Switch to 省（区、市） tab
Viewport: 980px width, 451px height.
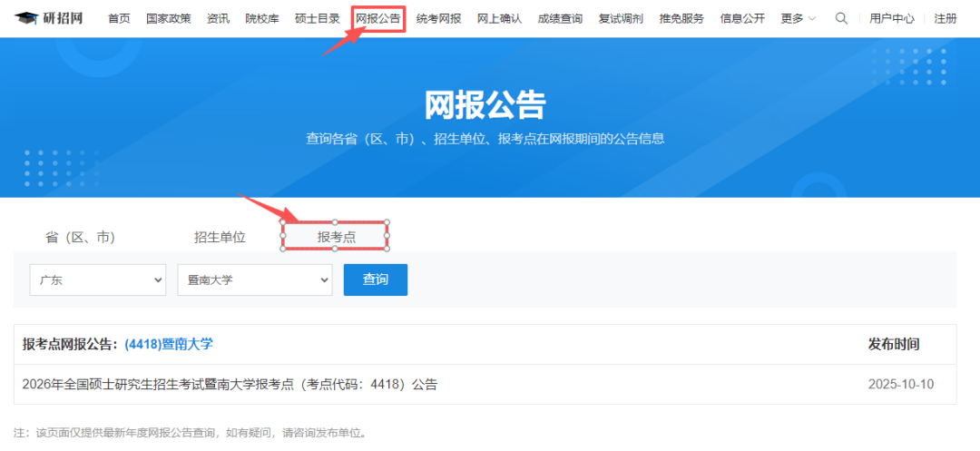point(81,238)
